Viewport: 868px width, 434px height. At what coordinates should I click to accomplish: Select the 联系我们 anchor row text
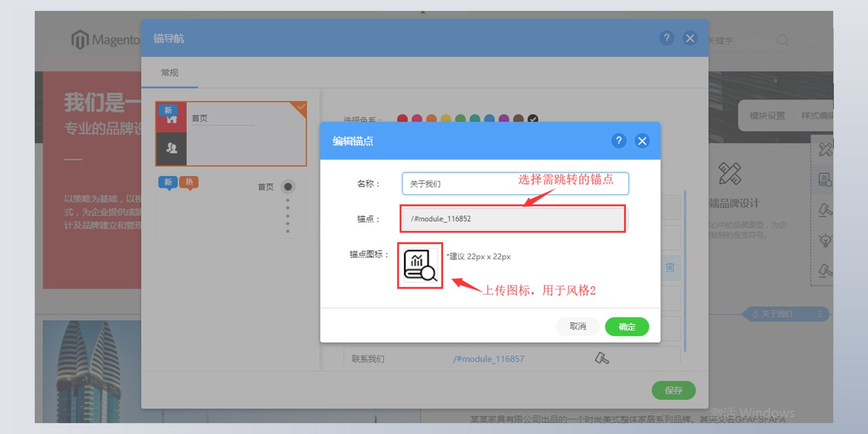coord(368,359)
